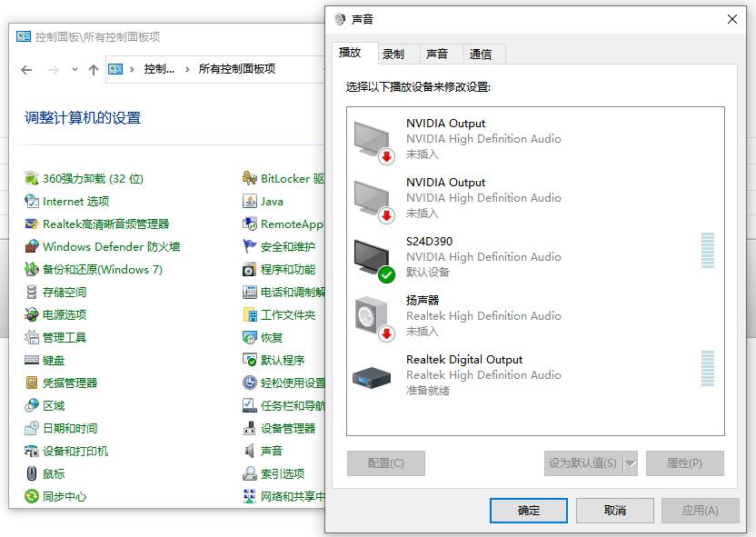Click 控制... breadcrumb segment
Viewport: 756px width, 537px height.
pos(159,69)
